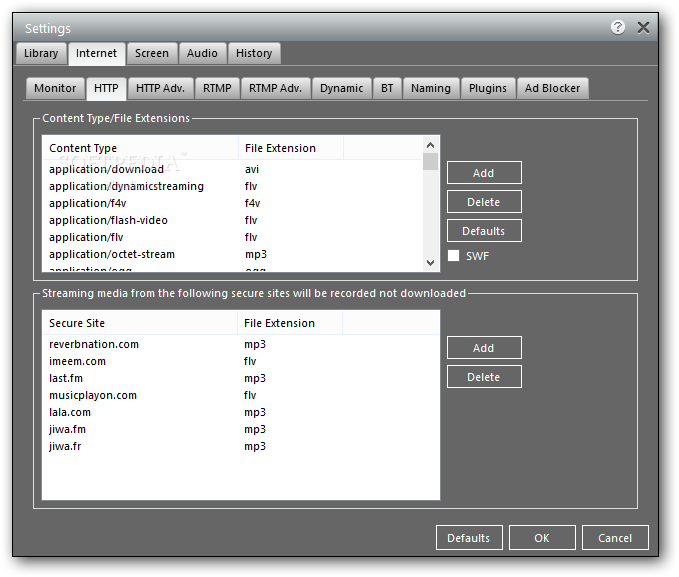The image size is (679, 577).
Task: Select the application/octet-stream row
Action: click(x=233, y=254)
